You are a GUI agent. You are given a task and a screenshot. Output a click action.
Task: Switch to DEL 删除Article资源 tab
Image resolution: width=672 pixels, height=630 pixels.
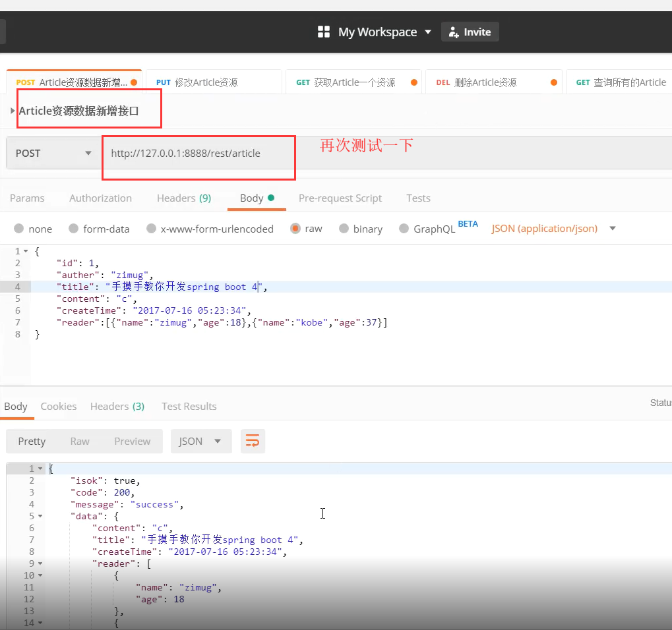pos(493,82)
